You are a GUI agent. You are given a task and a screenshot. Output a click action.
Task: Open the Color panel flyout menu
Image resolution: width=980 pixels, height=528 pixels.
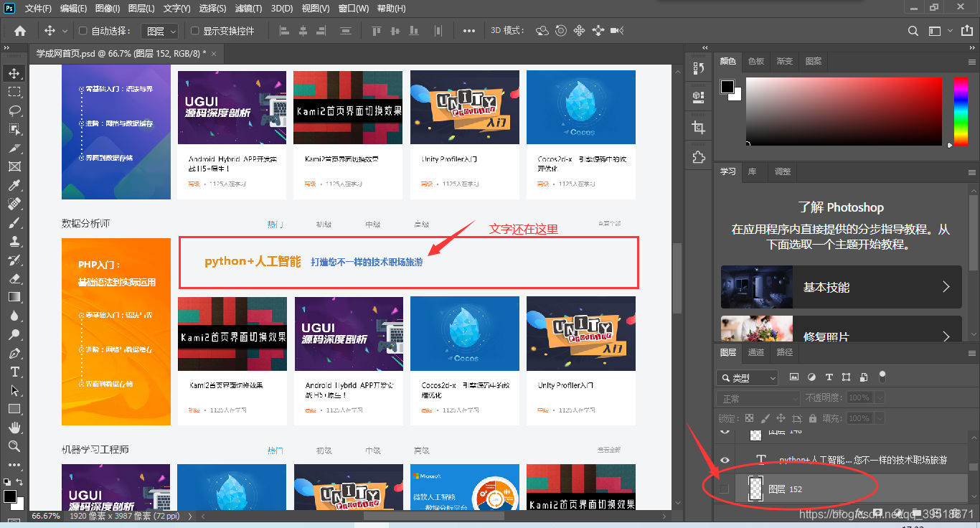[972, 61]
